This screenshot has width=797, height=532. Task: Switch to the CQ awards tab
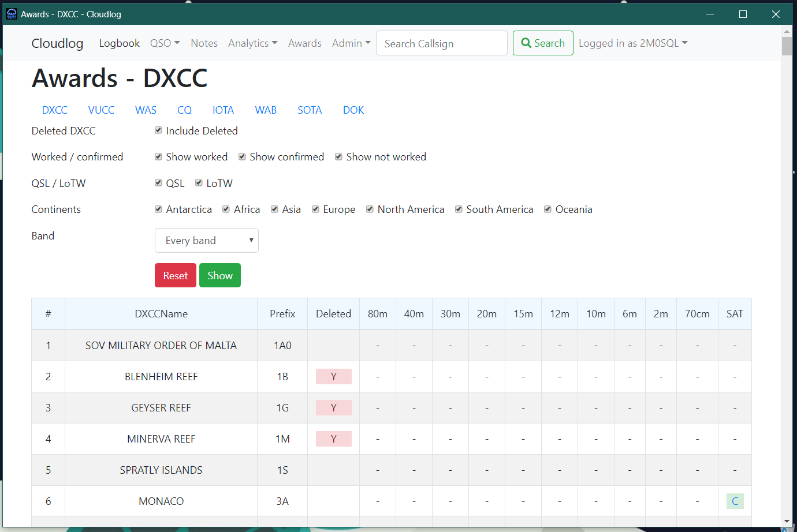[x=185, y=110]
